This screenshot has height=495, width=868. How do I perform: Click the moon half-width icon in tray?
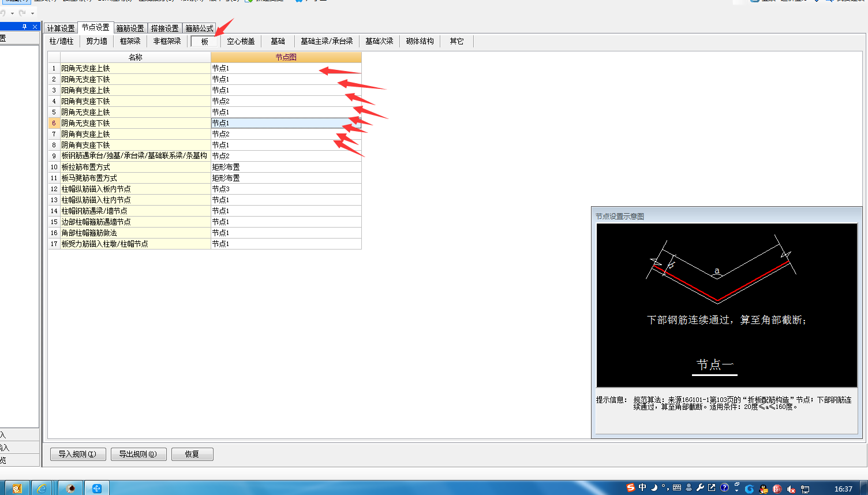[x=654, y=488]
